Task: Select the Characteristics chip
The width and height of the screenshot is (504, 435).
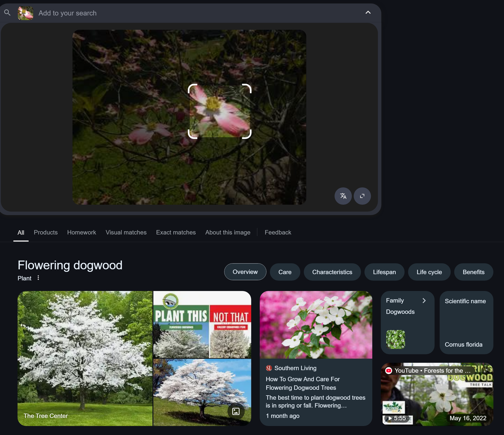Action: (x=332, y=272)
